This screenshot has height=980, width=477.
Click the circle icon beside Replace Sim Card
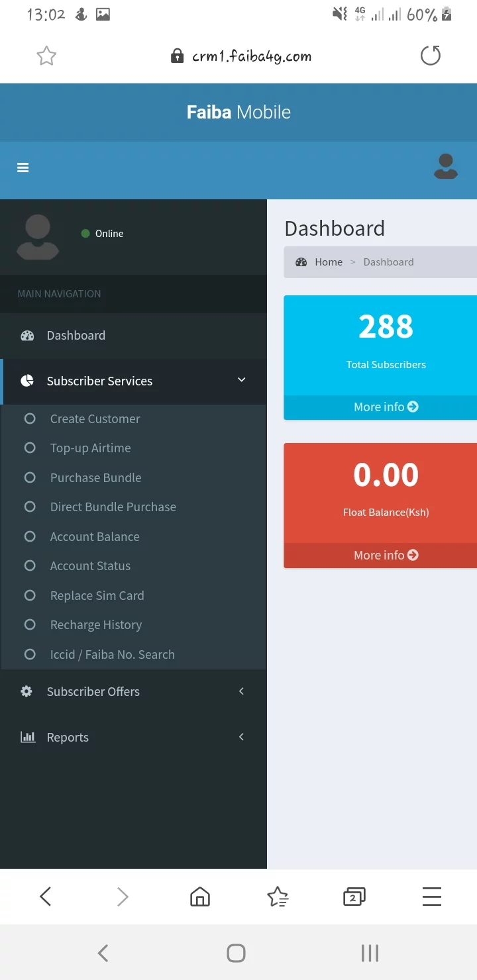pyautogui.click(x=30, y=595)
